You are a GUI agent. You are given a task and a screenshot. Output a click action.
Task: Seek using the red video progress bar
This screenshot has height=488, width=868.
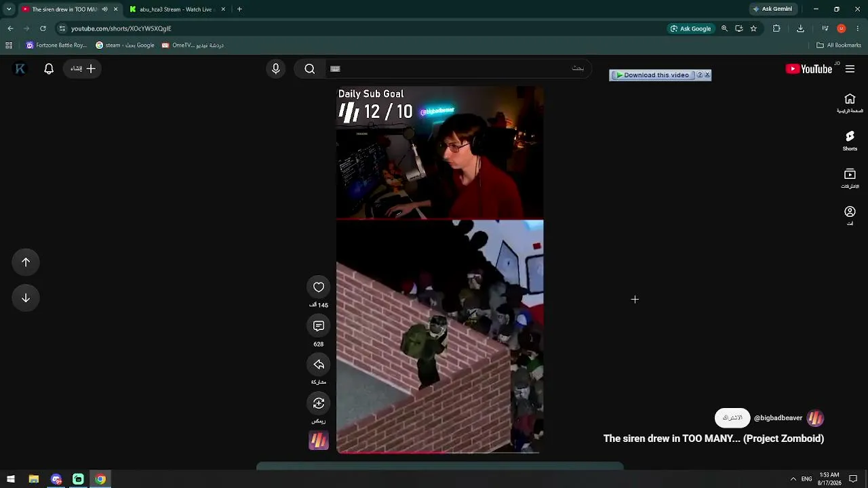point(439,451)
